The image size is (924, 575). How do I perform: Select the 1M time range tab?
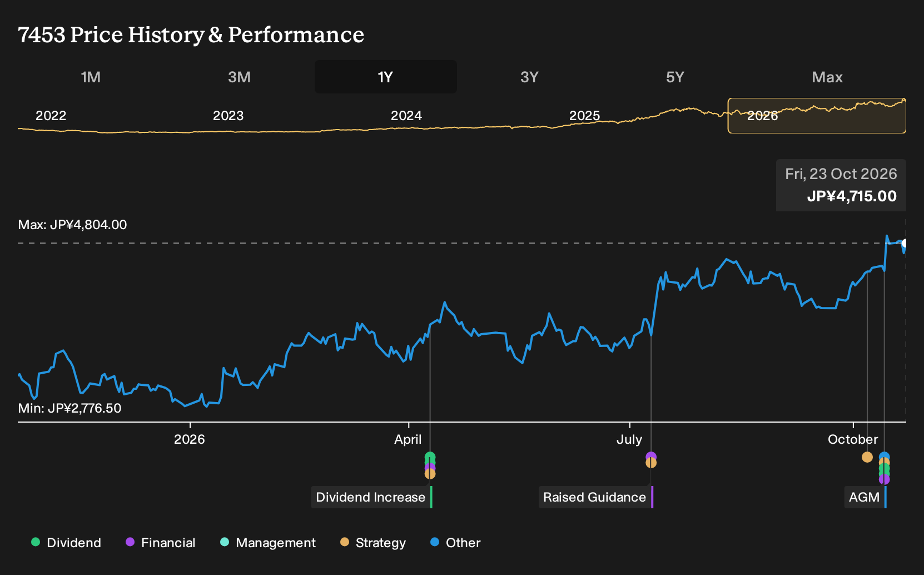(91, 77)
